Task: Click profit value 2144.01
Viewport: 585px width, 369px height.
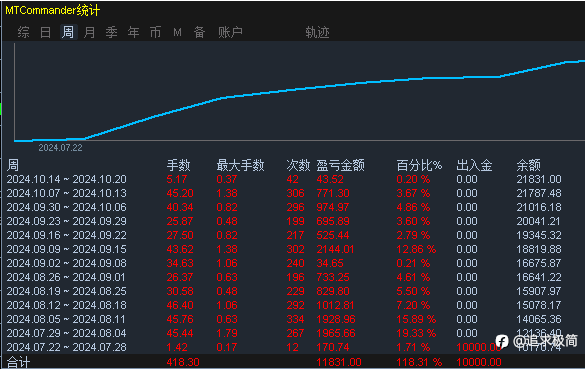Action: pyautogui.click(x=335, y=249)
